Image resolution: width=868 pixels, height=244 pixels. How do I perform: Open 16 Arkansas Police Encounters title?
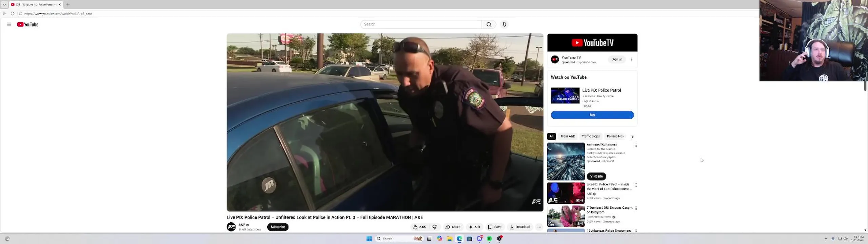tap(609, 231)
